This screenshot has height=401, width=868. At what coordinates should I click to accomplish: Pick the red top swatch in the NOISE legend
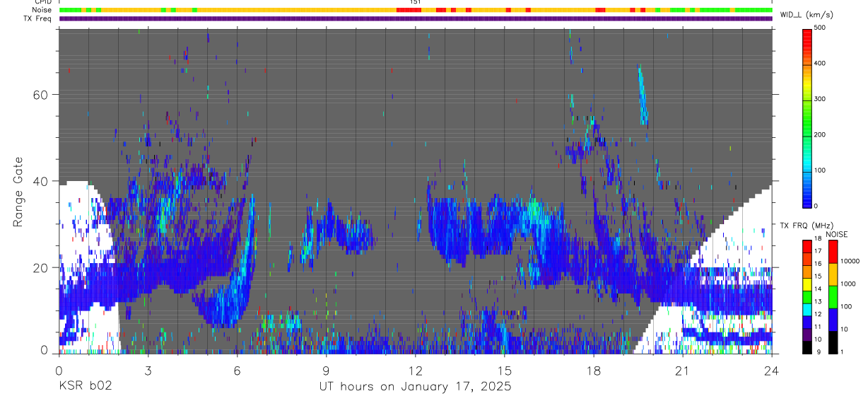(833, 251)
